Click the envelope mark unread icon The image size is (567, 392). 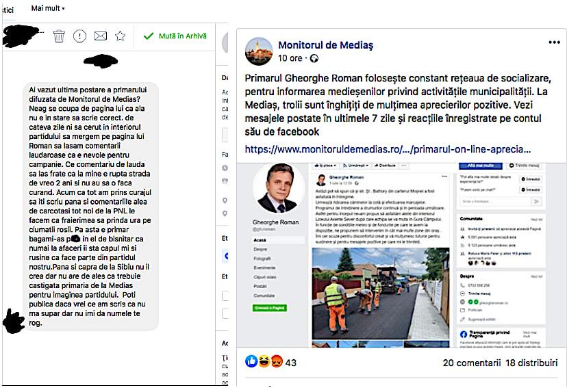click(x=101, y=36)
